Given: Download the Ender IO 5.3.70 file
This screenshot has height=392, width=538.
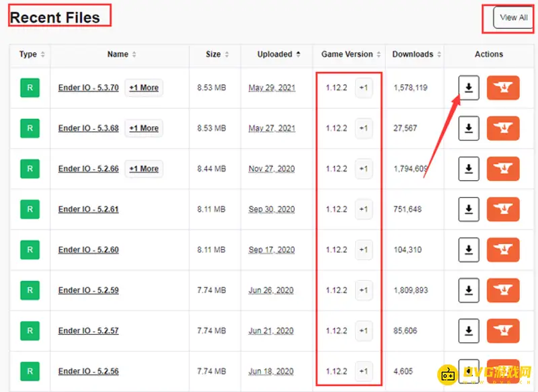Looking at the screenshot, I should [468, 88].
